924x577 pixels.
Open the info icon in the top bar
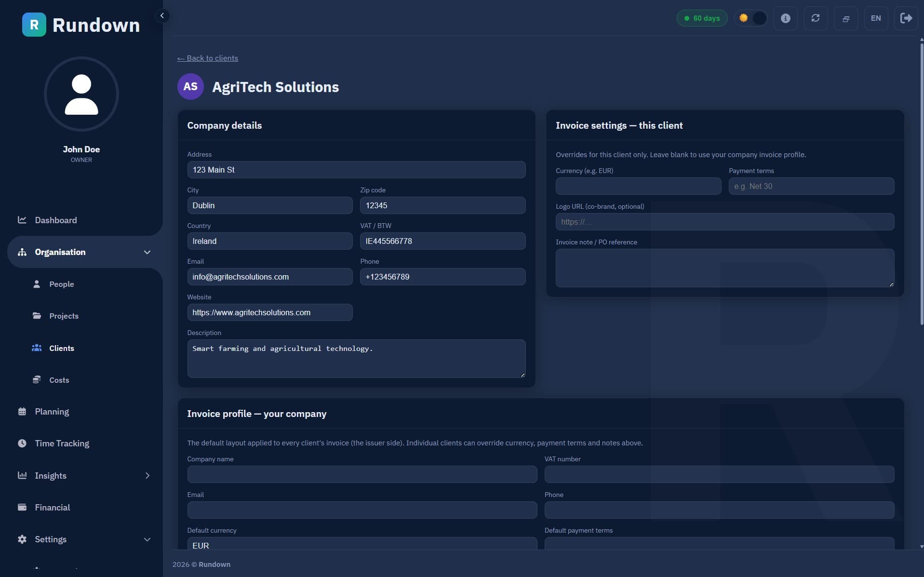pos(786,18)
